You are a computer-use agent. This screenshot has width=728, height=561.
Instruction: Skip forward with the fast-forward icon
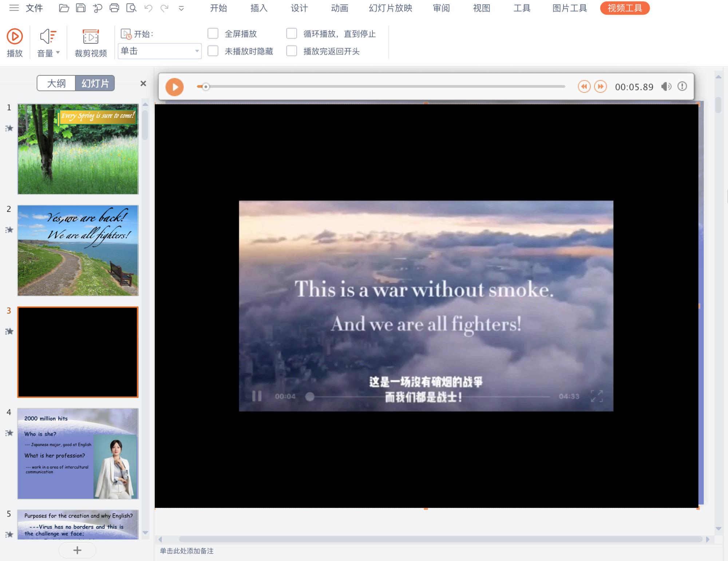click(x=600, y=87)
